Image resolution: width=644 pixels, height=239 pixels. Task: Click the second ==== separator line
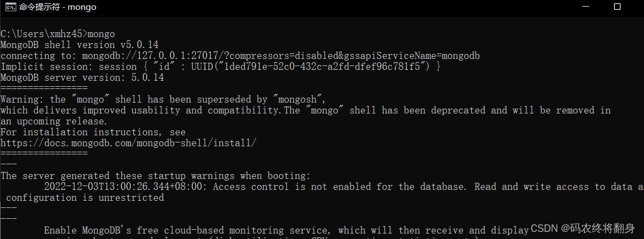point(44,153)
